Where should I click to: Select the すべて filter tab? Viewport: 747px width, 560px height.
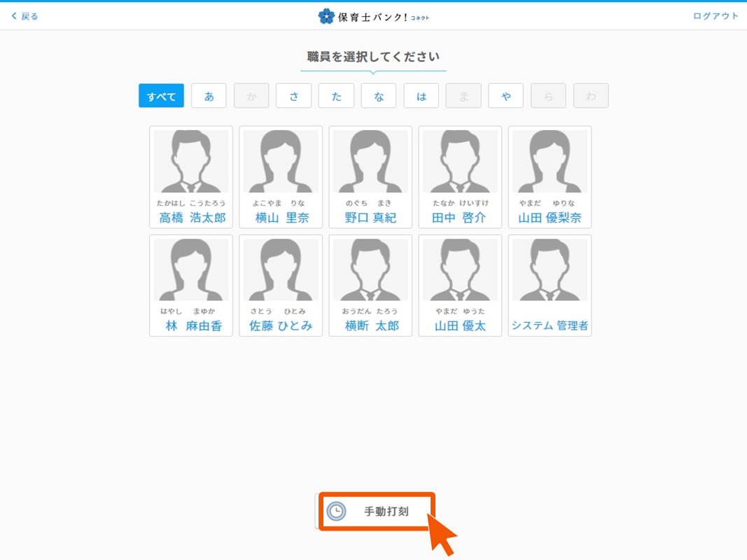[161, 96]
